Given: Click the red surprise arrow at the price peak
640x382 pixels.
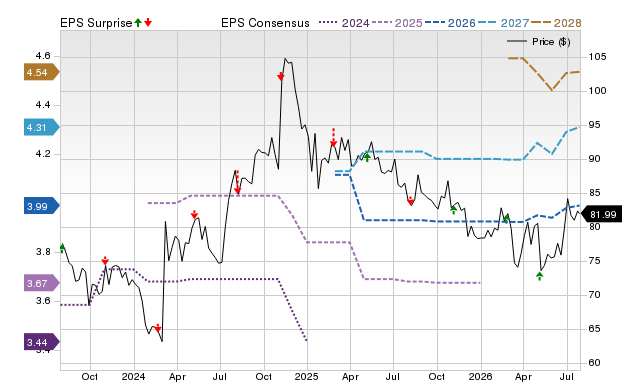Looking at the screenshot, I should [281, 76].
